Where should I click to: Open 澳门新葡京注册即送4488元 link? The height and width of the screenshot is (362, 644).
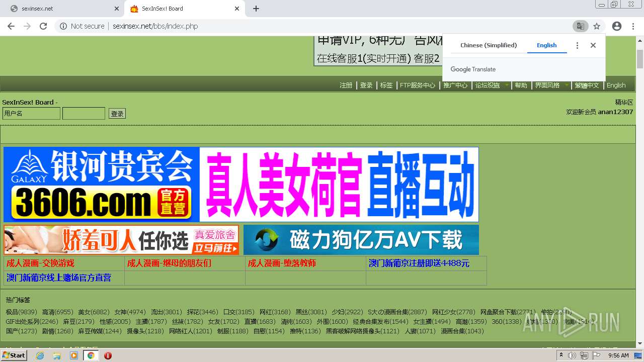click(419, 263)
